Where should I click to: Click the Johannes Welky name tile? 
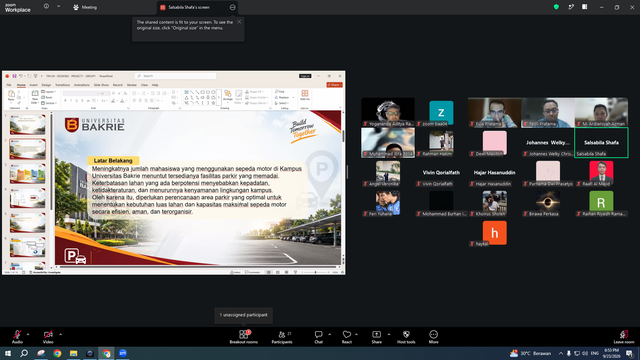(x=548, y=142)
